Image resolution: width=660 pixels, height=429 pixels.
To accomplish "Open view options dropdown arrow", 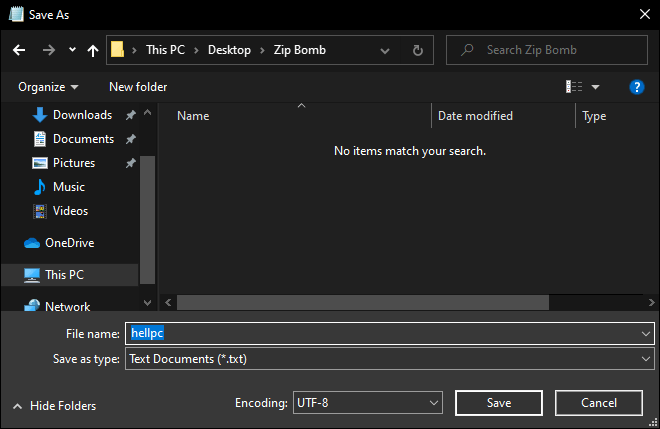I will [x=596, y=87].
